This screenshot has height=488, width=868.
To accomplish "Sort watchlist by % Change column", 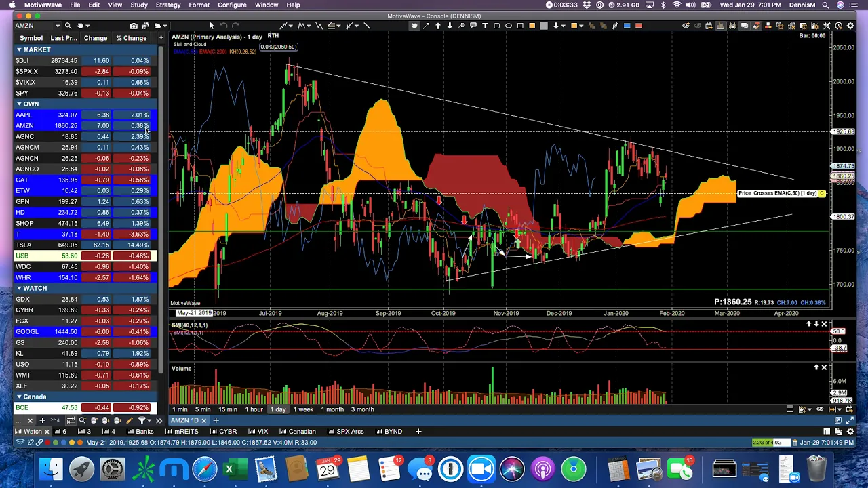I will (131, 38).
